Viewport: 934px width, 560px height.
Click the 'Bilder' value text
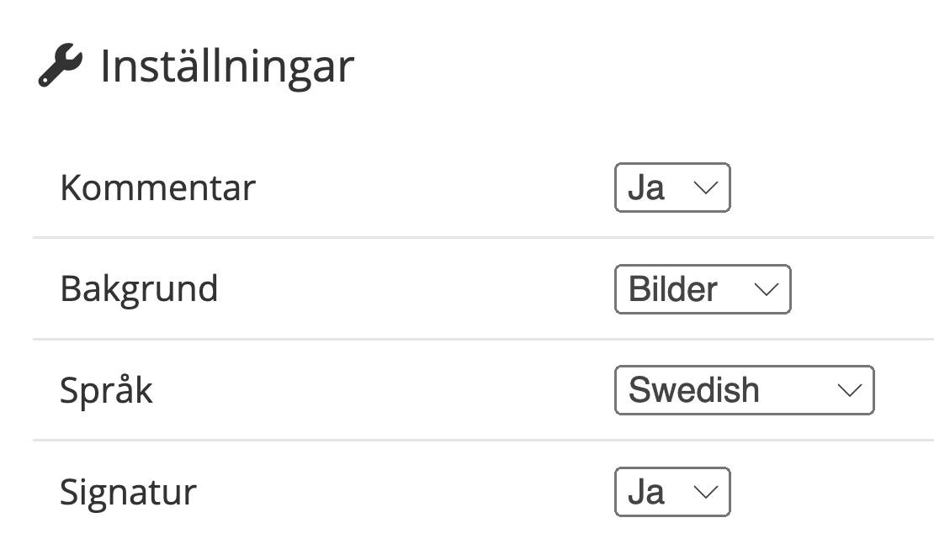pos(673,289)
